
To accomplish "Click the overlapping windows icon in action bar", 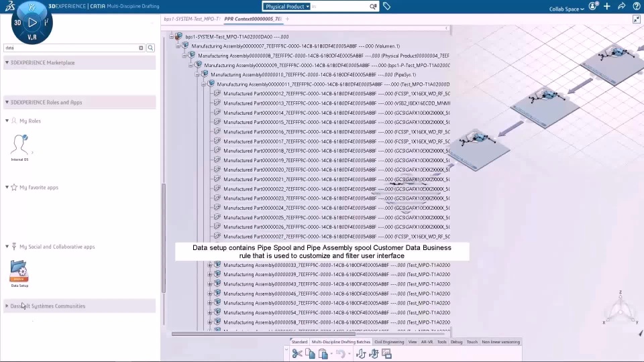I will tap(387, 354).
